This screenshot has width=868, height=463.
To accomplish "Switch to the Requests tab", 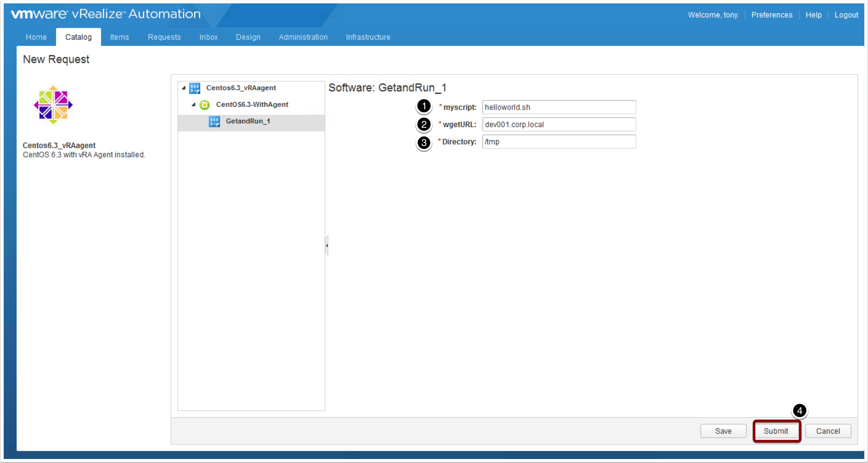I will pos(164,37).
